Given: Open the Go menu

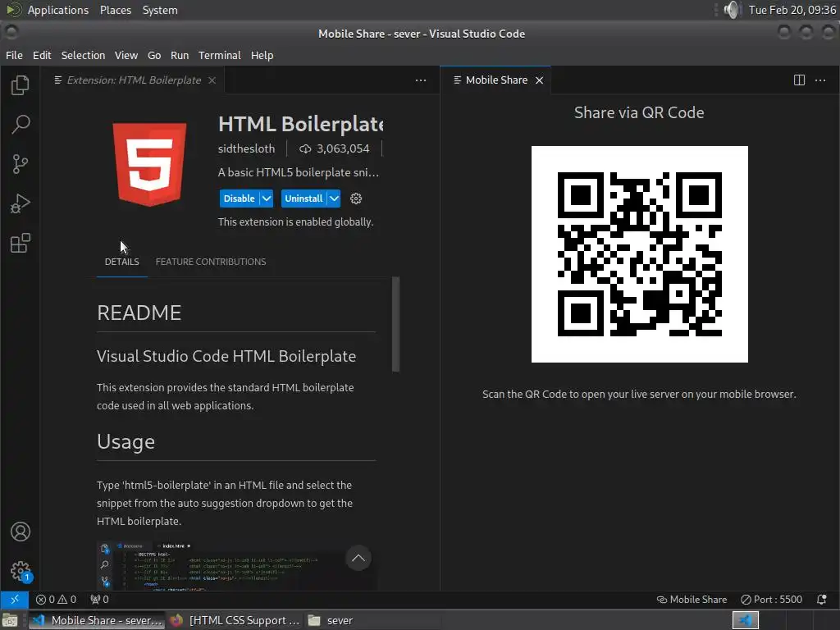Looking at the screenshot, I should tap(154, 55).
